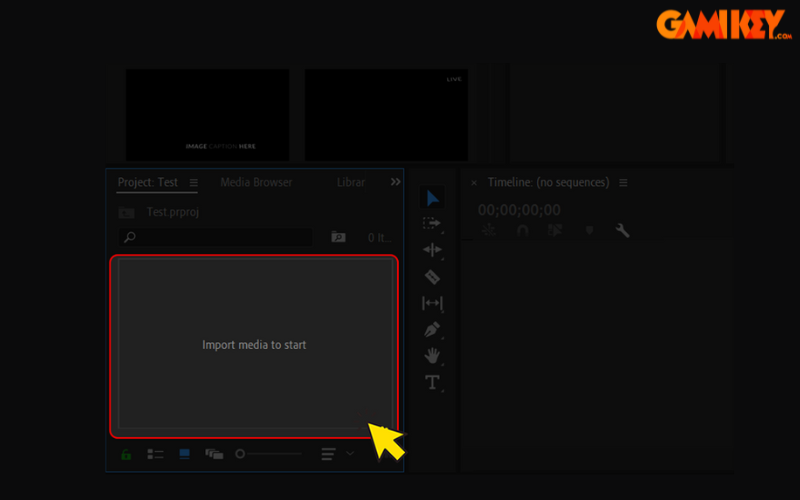Adjust the thumbnail zoom slider
This screenshot has width=800, height=500.
[x=268, y=454]
